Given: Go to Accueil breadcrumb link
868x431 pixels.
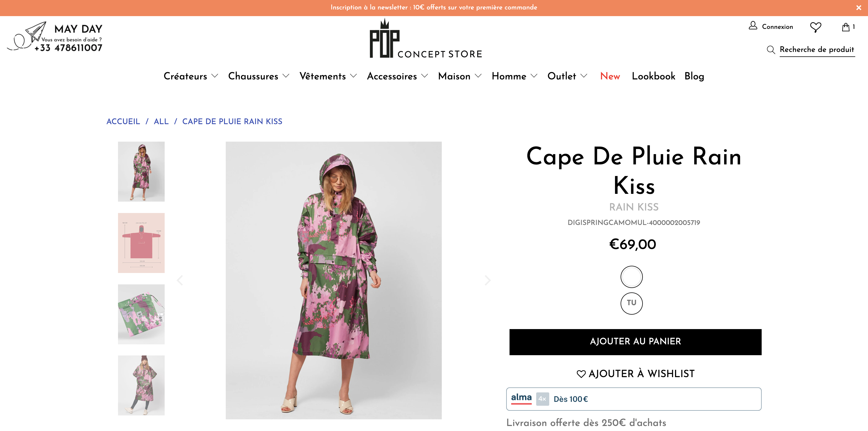Looking at the screenshot, I should click(x=123, y=122).
